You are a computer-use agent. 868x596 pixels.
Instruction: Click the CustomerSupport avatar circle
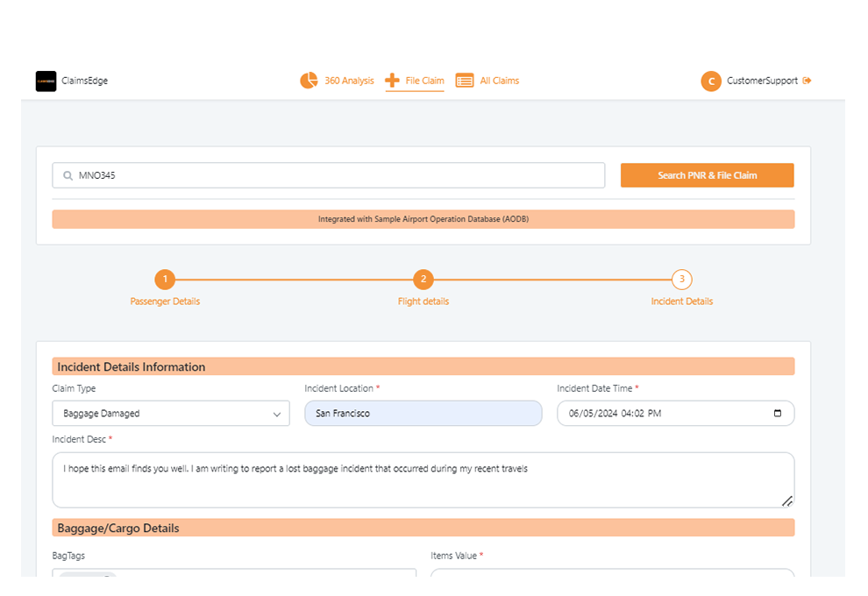[710, 81]
